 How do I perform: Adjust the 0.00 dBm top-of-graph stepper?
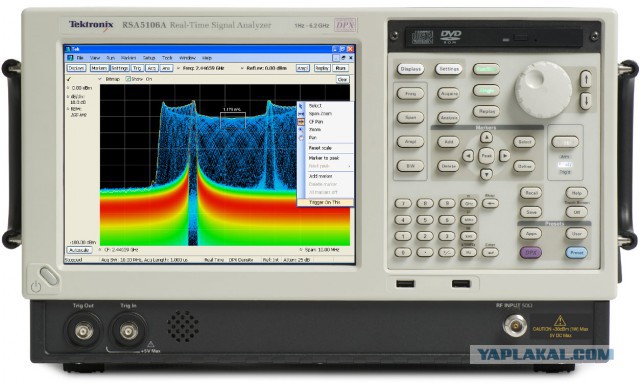(x=68, y=88)
